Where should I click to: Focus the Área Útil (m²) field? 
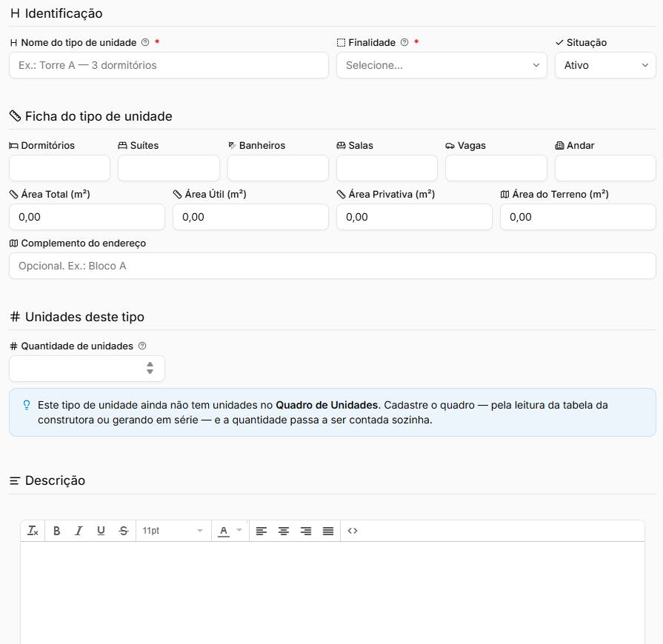250,217
